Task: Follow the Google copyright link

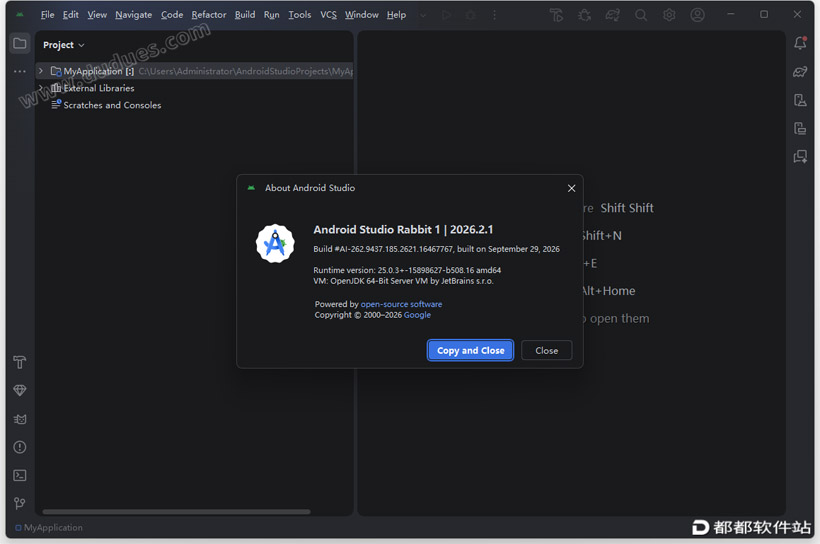Action: click(x=417, y=315)
